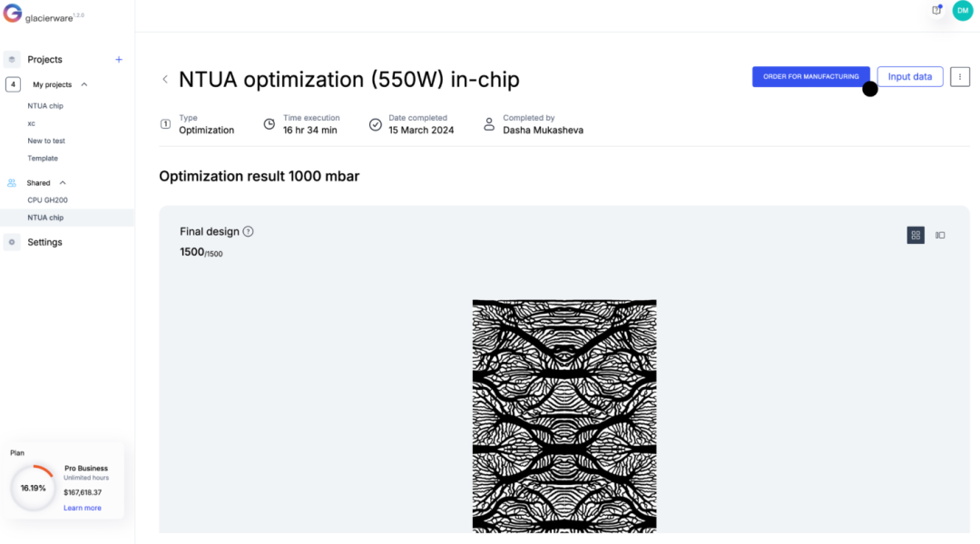Click Order for Manufacturing button
Viewport: 980px width, 544px height.
[x=810, y=77]
